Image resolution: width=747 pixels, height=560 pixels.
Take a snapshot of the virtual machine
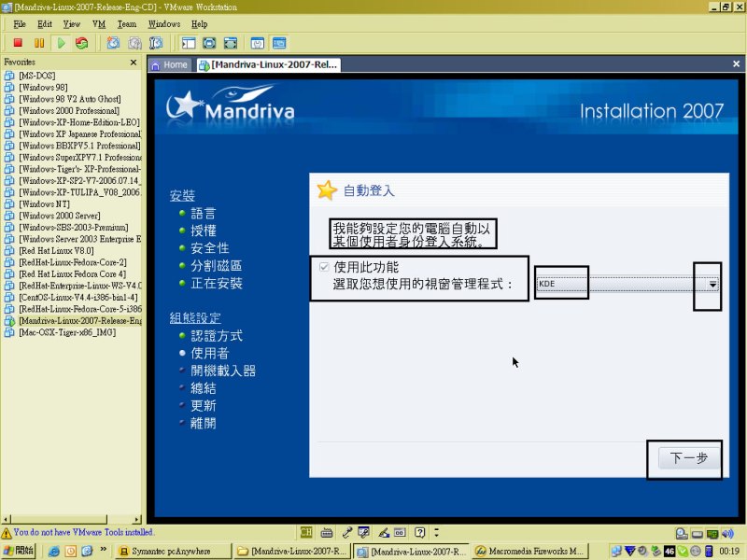(x=113, y=43)
